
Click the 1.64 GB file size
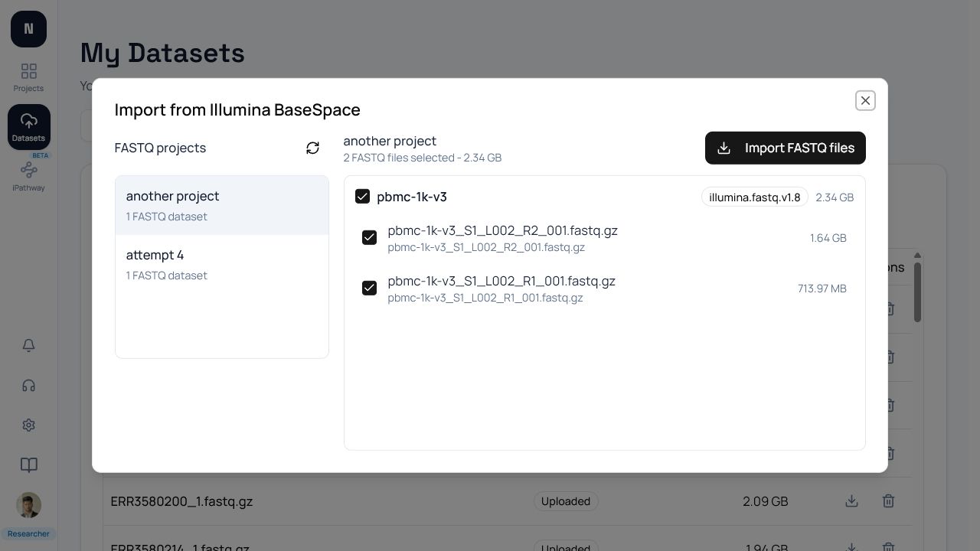click(828, 238)
